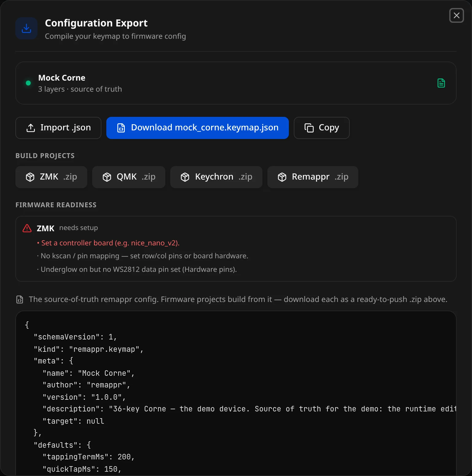Image resolution: width=472 pixels, height=476 pixels.
Task: Download the Remappr .zip build project
Action: coord(313,177)
